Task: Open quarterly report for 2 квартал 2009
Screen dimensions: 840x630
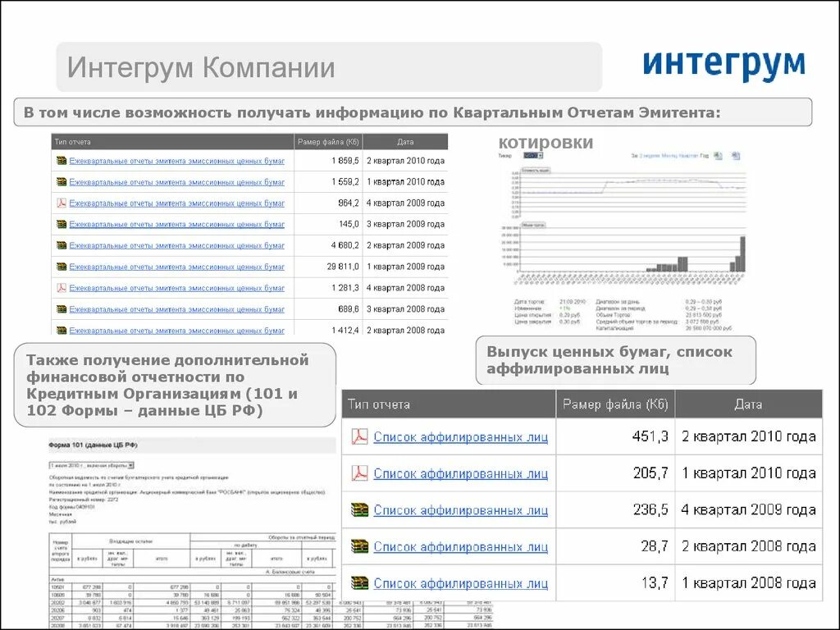Action: click(177, 245)
